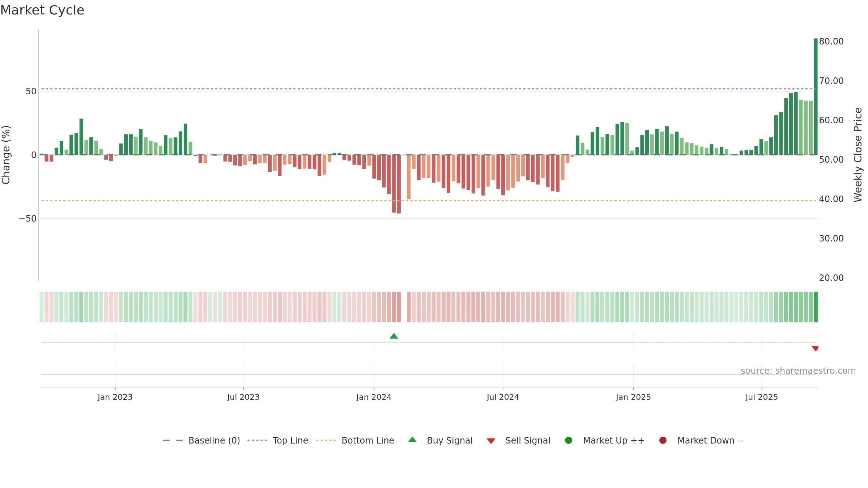Image resolution: width=868 pixels, height=488 pixels.
Task: Toggle the Top Line legend entry
Action: point(278,440)
